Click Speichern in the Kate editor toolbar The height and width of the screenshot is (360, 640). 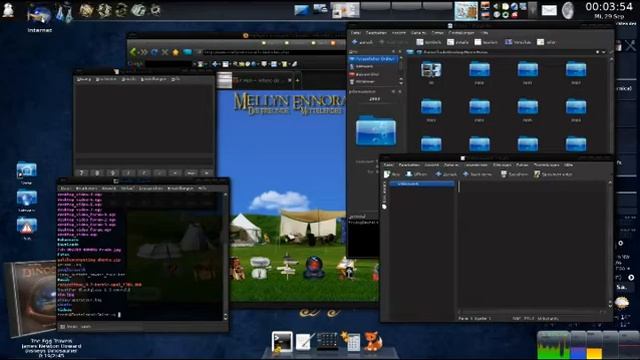(514, 174)
